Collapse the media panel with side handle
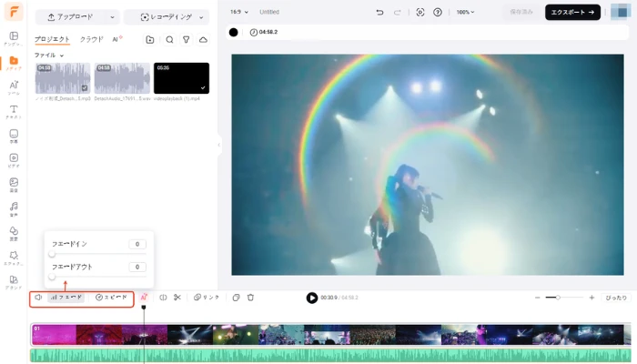 coord(219,145)
